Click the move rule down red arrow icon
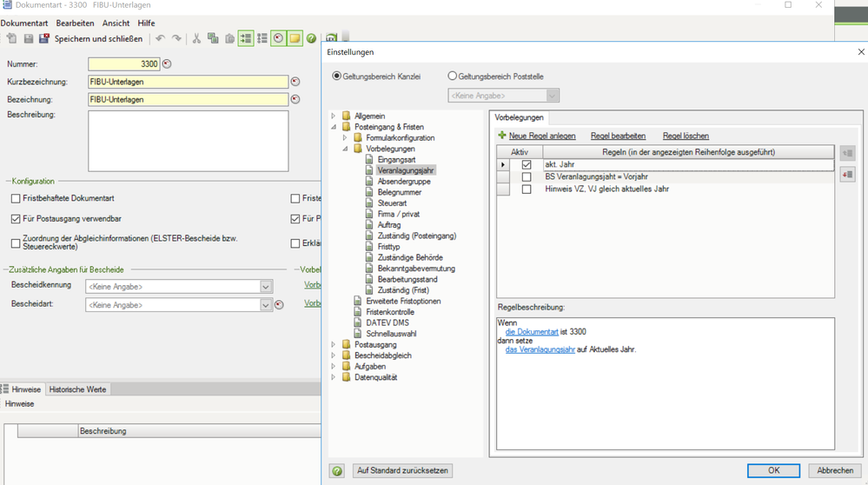 pos(847,175)
